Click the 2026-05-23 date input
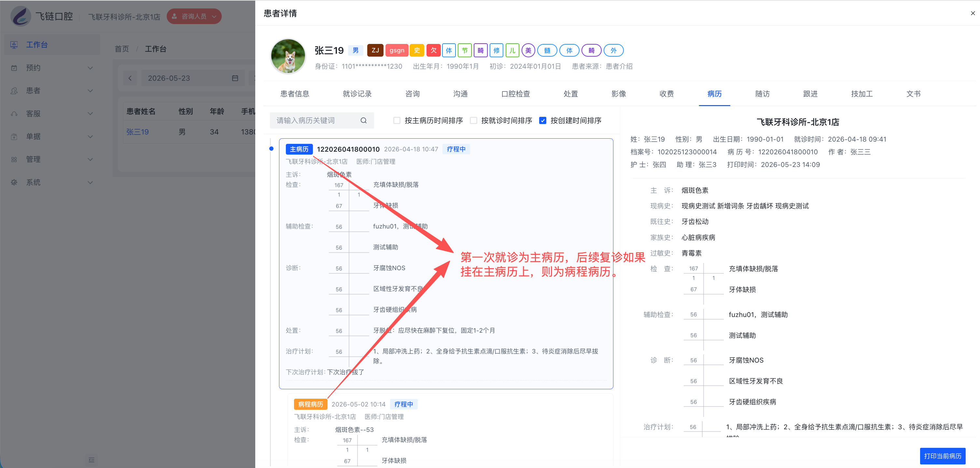The width and height of the screenshot is (980, 468). pyautogui.click(x=192, y=78)
